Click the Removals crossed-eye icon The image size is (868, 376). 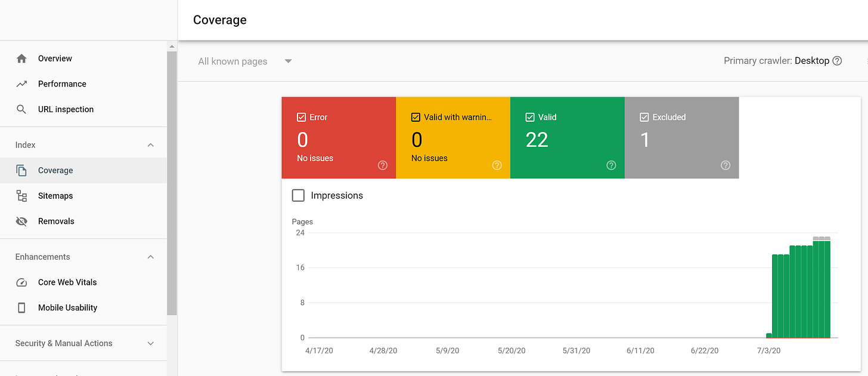[21, 221]
